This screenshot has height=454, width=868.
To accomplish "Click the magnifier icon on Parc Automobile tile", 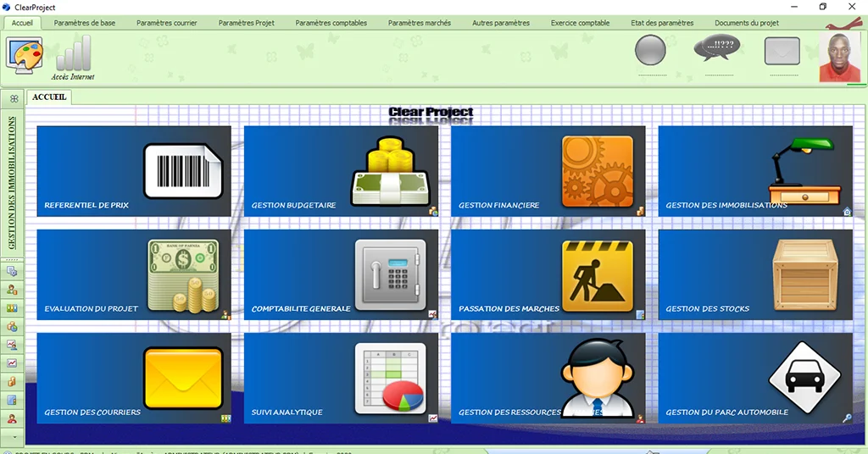I will [x=847, y=418].
